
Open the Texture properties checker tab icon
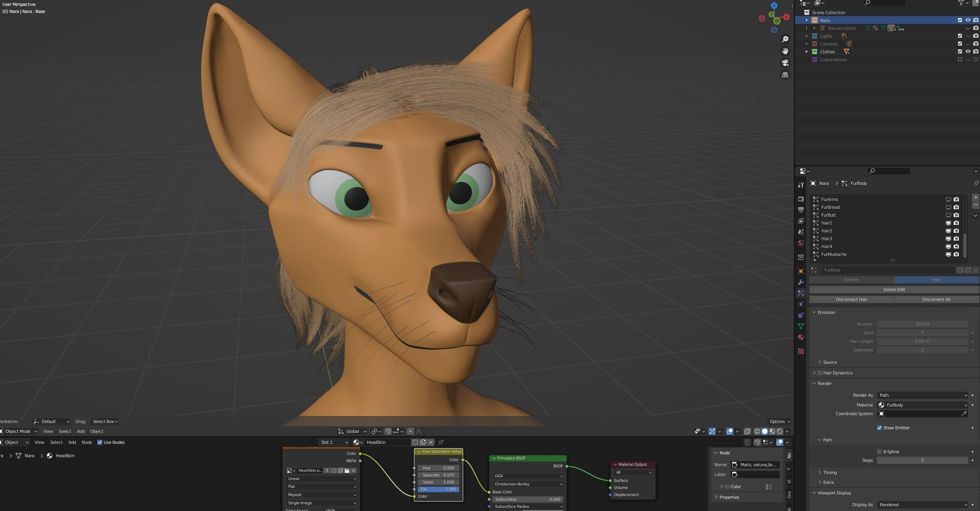(x=801, y=351)
